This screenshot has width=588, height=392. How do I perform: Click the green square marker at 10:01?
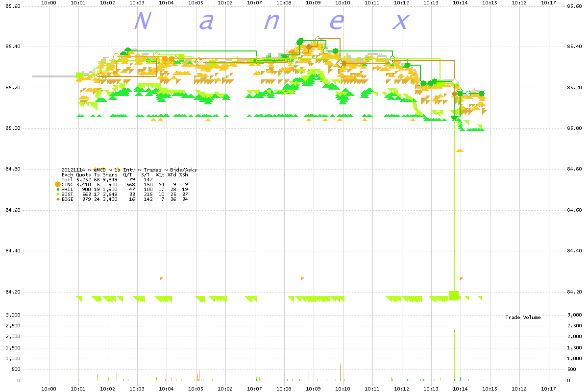coord(79,75)
